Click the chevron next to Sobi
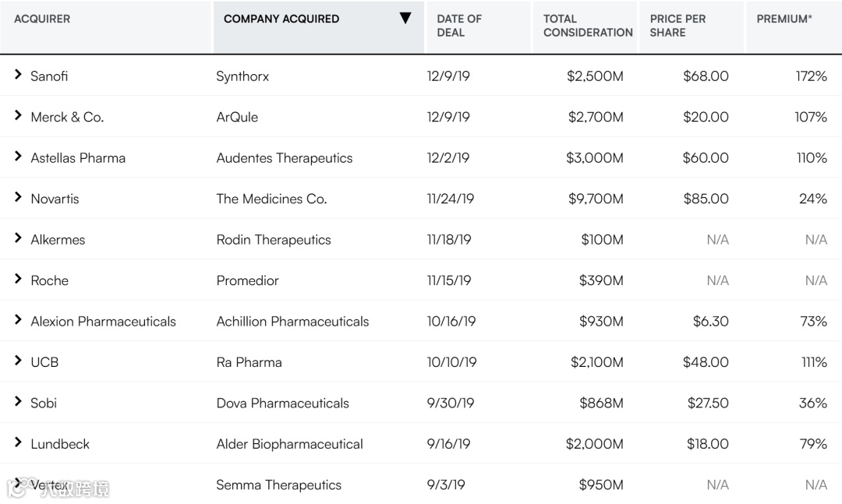The width and height of the screenshot is (842, 504). pos(18,402)
